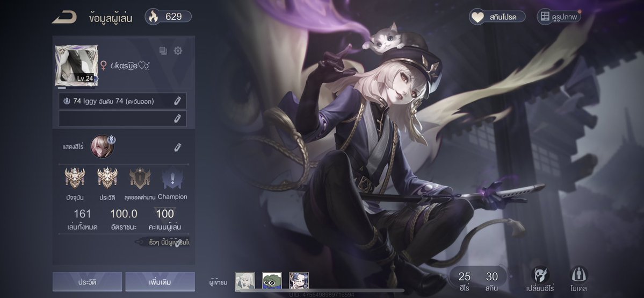644x298 pixels.
Task: Open the player avatar portrait
Action: pyautogui.click(x=76, y=66)
